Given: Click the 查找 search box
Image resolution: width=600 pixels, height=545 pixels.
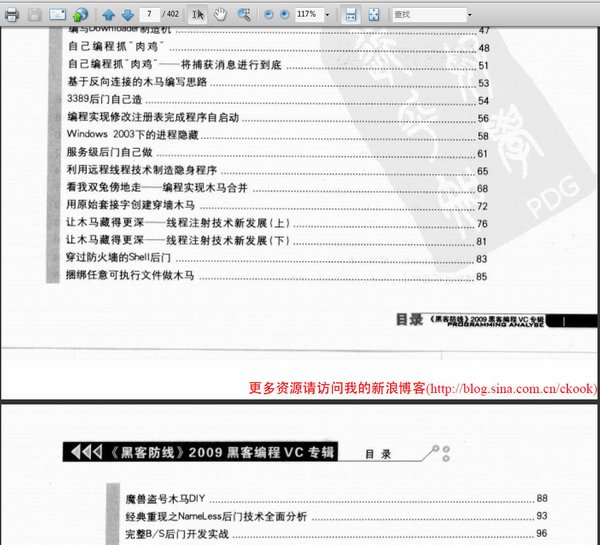Looking at the screenshot, I should coord(429,15).
